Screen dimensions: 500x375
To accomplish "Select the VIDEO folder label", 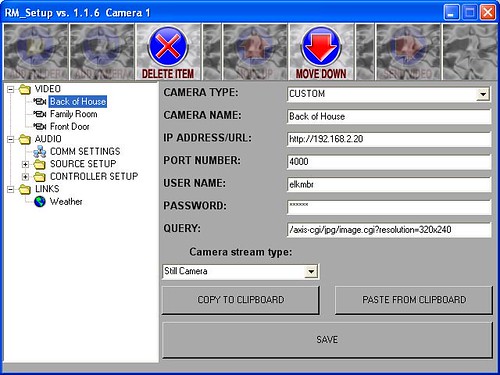I will point(48,89).
